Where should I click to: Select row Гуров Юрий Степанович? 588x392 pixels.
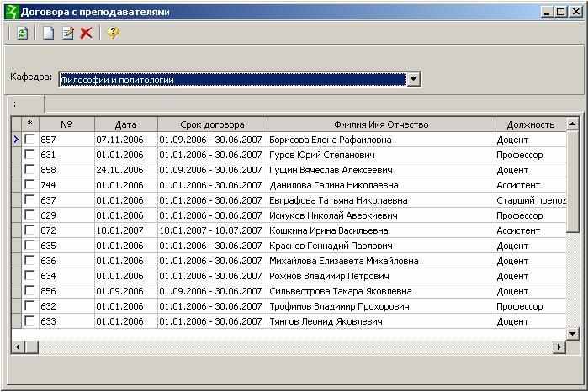tap(289, 155)
